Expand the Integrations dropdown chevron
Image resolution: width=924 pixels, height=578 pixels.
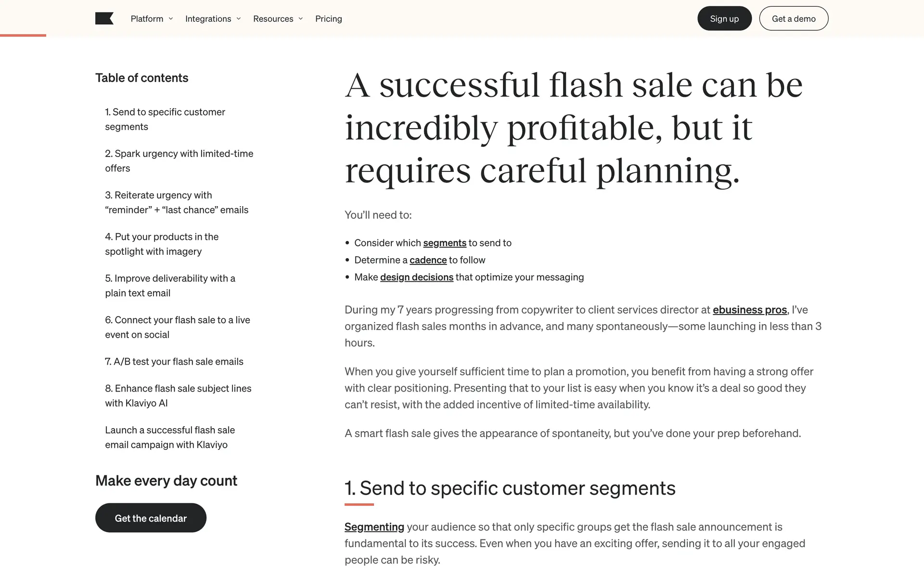coord(239,19)
